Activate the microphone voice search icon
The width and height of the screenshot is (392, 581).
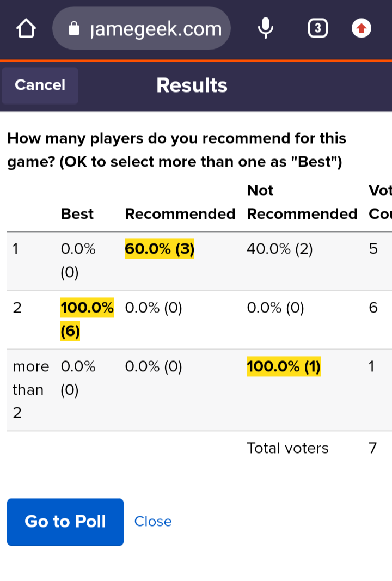coord(266,28)
